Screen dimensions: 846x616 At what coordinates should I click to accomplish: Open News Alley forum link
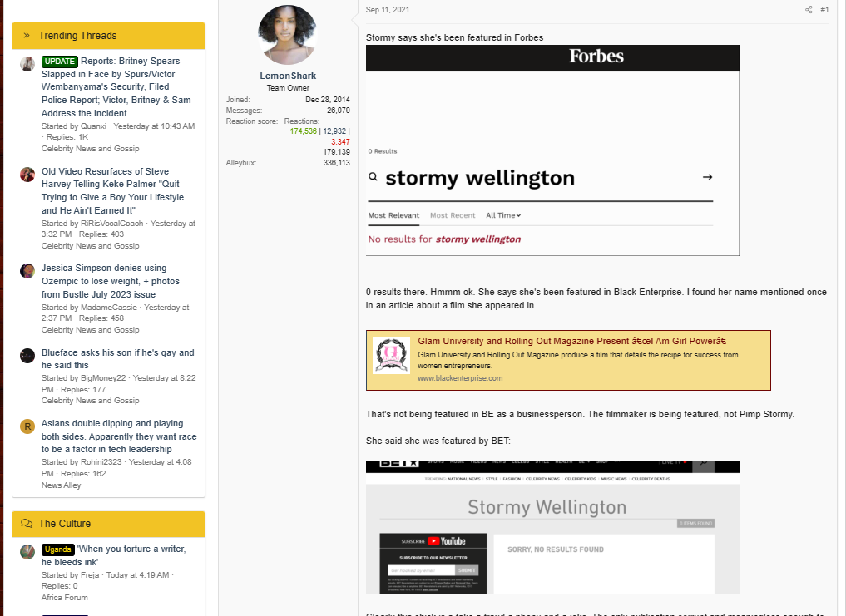coord(61,485)
